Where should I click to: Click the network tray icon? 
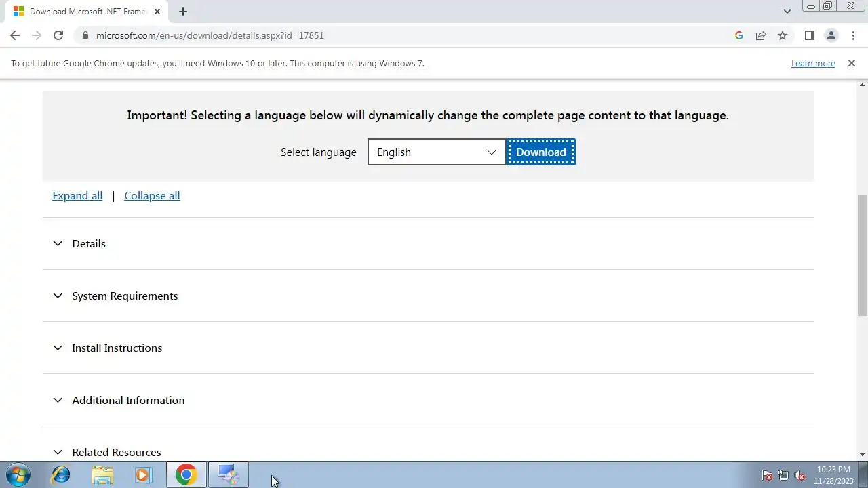(783, 475)
